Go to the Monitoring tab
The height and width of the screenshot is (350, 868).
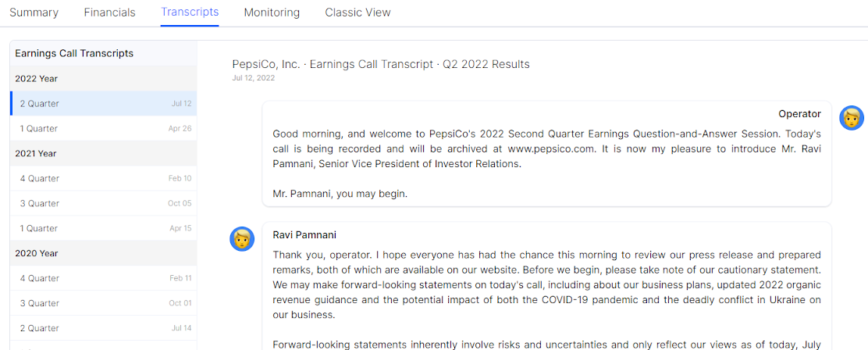[x=272, y=12]
